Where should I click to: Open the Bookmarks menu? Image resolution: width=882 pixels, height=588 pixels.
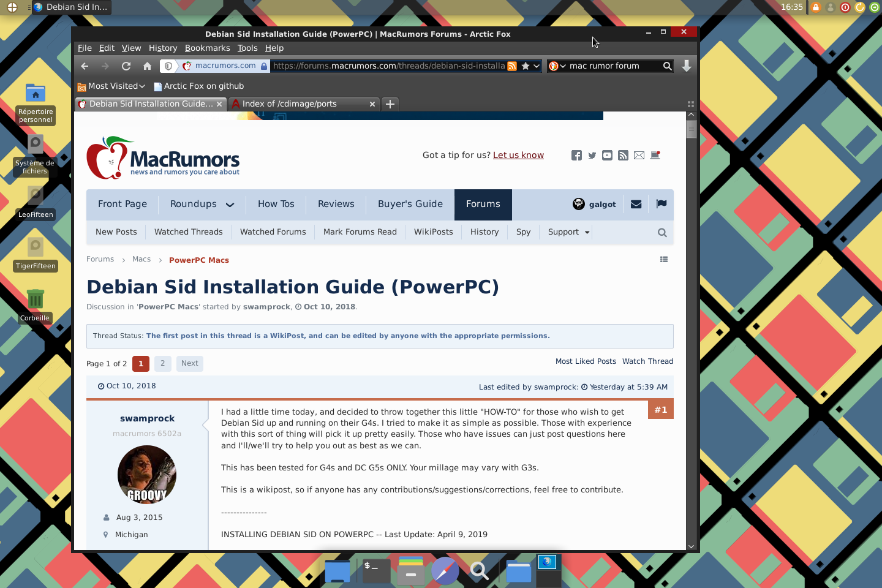208,48
